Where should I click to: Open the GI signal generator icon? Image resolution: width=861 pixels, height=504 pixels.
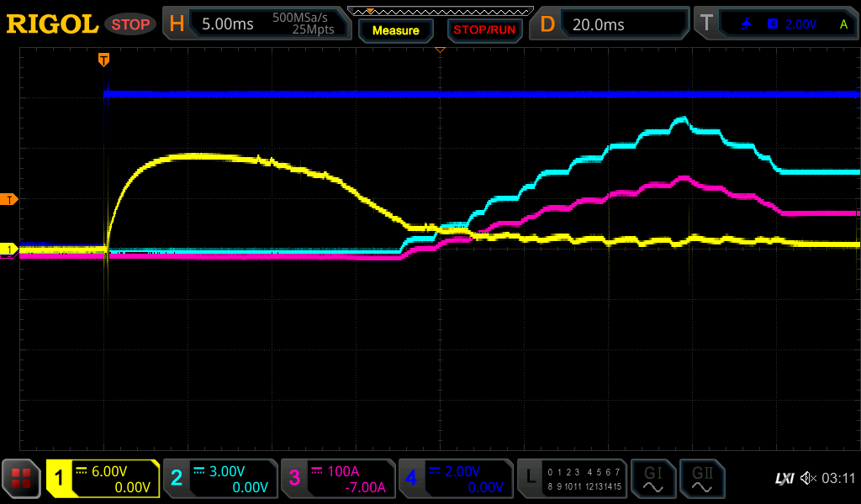tap(652, 479)
